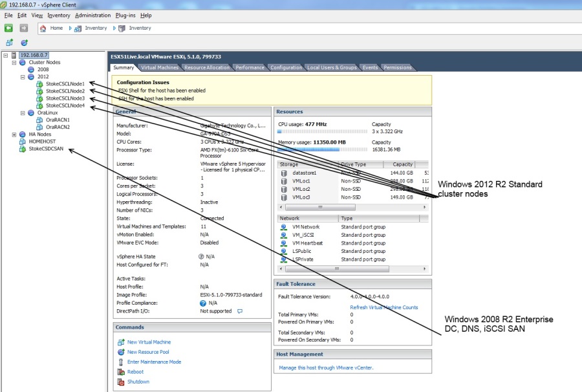582x392 pixels.
Task: Switch to the Performance tab
Action: [250, 67]
